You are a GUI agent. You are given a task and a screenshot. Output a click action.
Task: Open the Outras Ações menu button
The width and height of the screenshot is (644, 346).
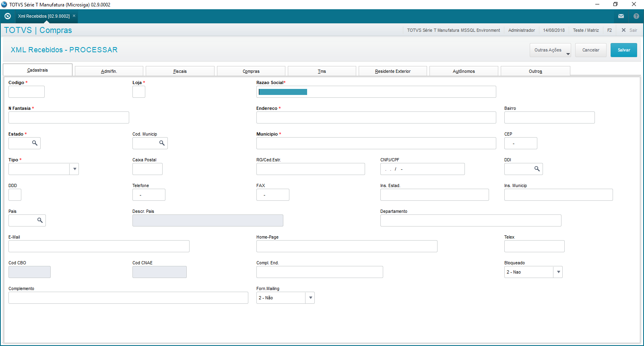(x=550, y=50)
